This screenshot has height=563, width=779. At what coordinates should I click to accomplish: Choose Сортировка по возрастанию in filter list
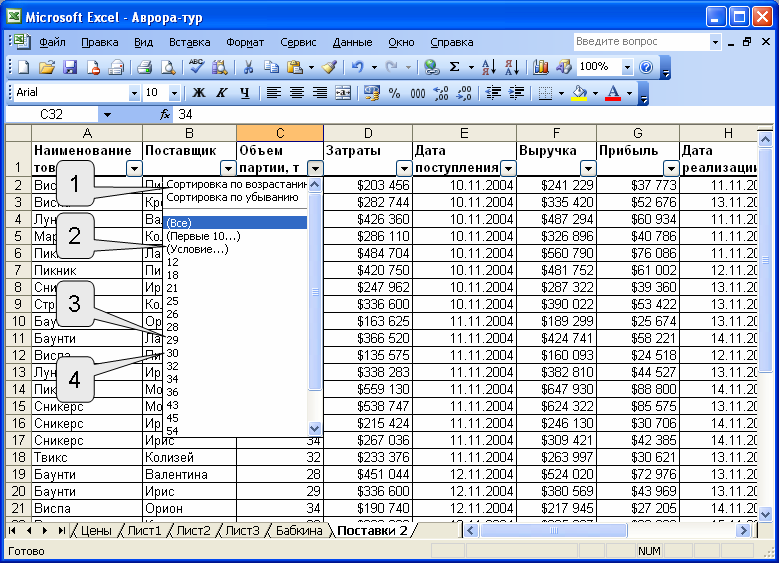pos(236,184)
